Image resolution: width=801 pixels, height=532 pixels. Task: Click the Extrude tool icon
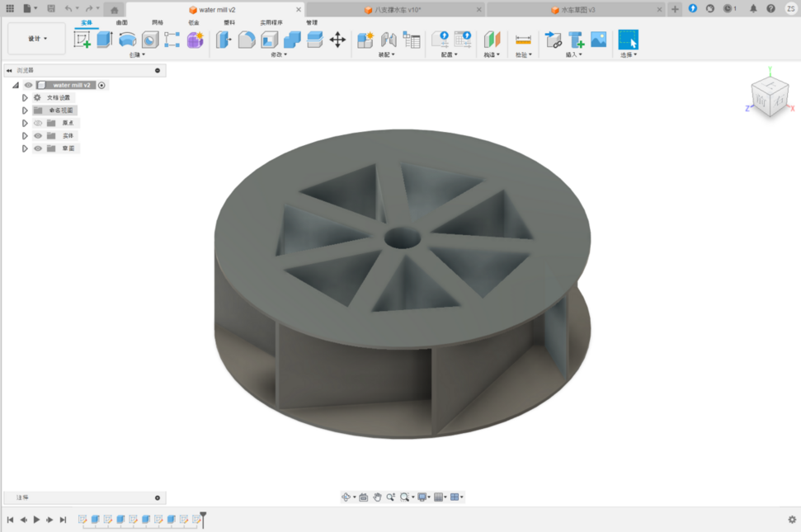coord(104,39)
